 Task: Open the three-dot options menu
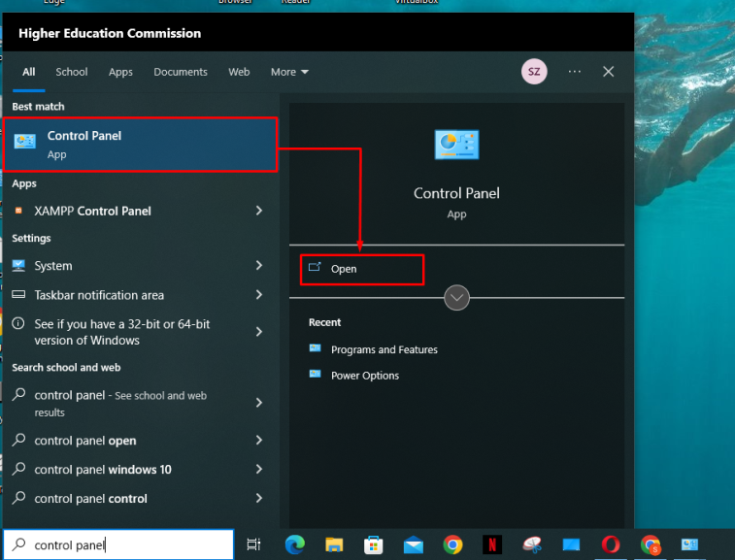coord(575,72)
